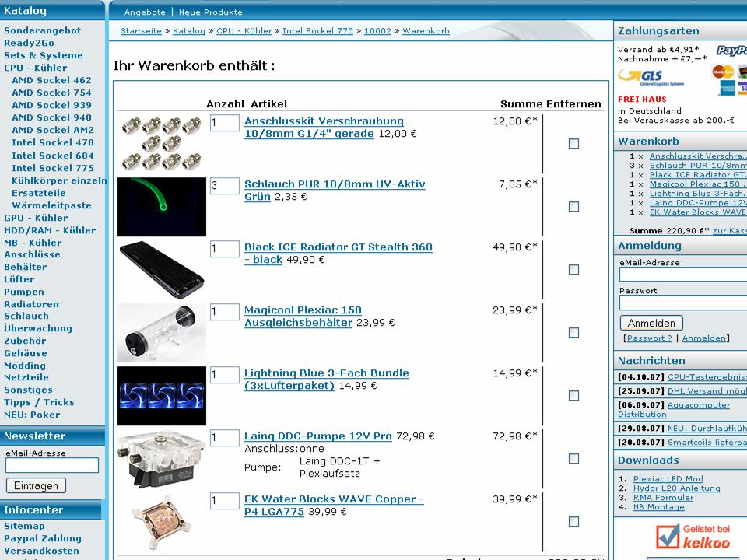This screenshot has height=560, width=747.
Task: Open Sets & Systeme category
Action: (44, 55)
